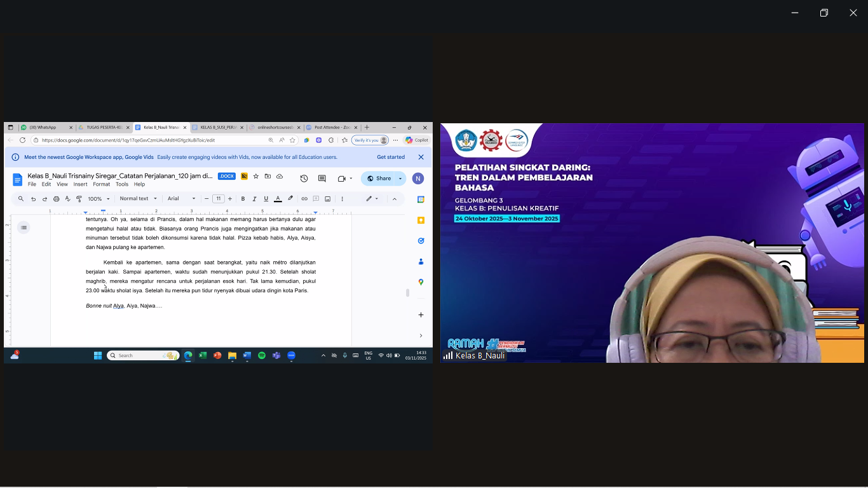Click the insert link icon
The width and height of the screenshot is (868, 488).
(304, 199)
